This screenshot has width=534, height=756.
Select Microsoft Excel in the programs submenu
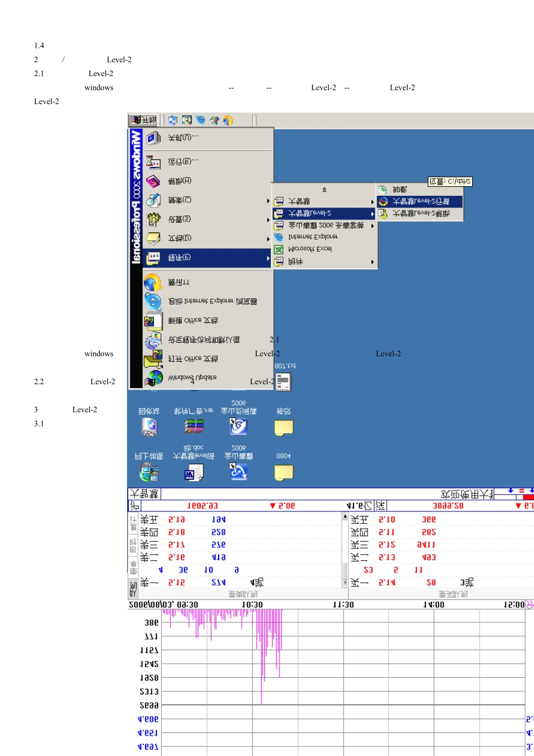[309, 249]
